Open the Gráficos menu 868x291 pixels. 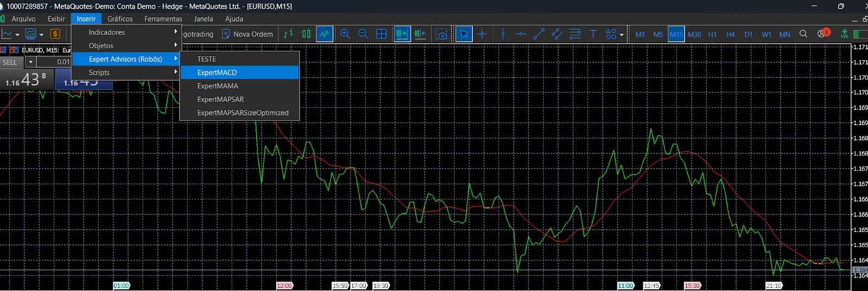click(120, 19)
